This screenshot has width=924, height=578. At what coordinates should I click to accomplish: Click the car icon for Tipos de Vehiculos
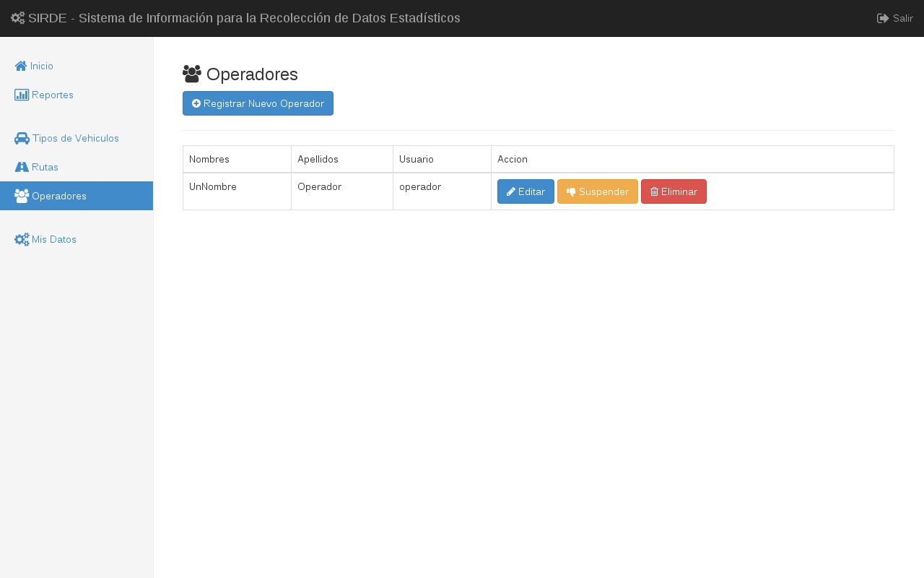tap(22, 138)
